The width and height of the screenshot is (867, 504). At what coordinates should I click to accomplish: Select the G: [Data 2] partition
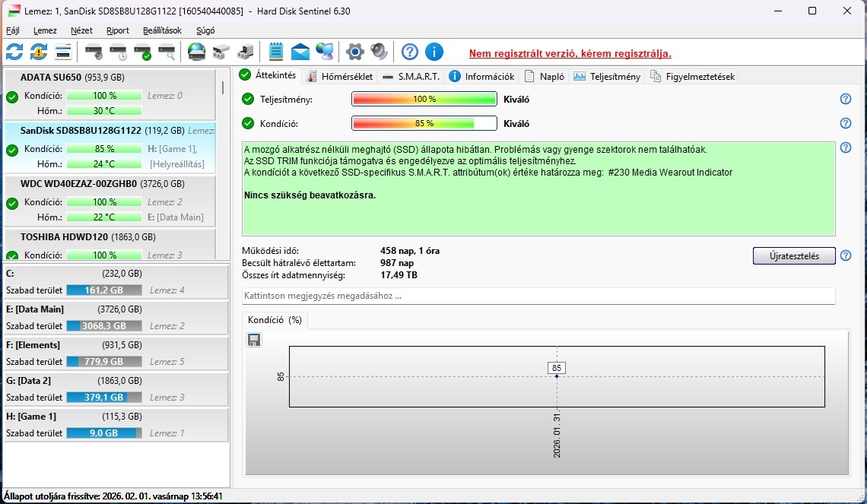point(116,389)
